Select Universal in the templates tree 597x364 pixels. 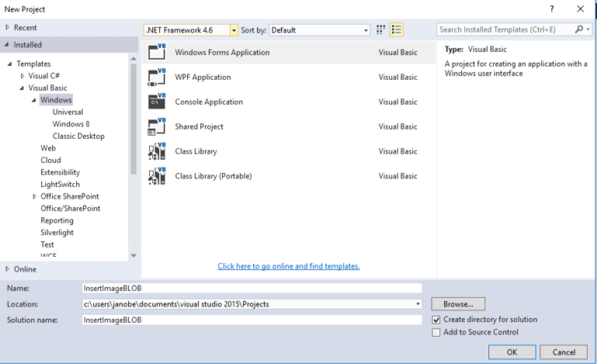pyautogui.click(x=68, y=112)
